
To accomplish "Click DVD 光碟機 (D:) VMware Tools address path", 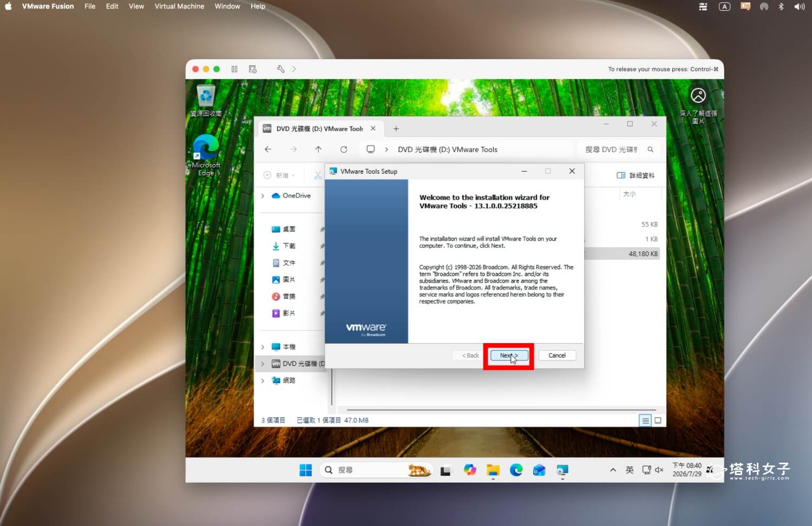I will (447, 149).
